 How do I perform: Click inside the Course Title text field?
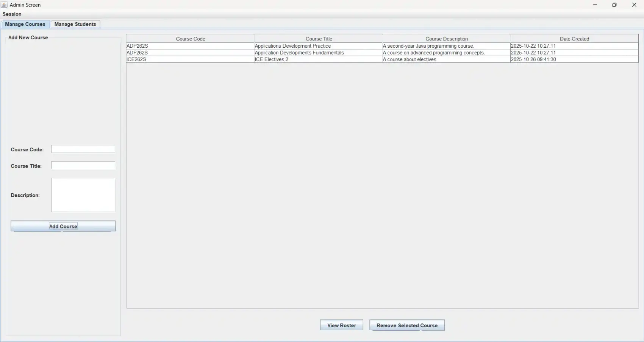83,165
